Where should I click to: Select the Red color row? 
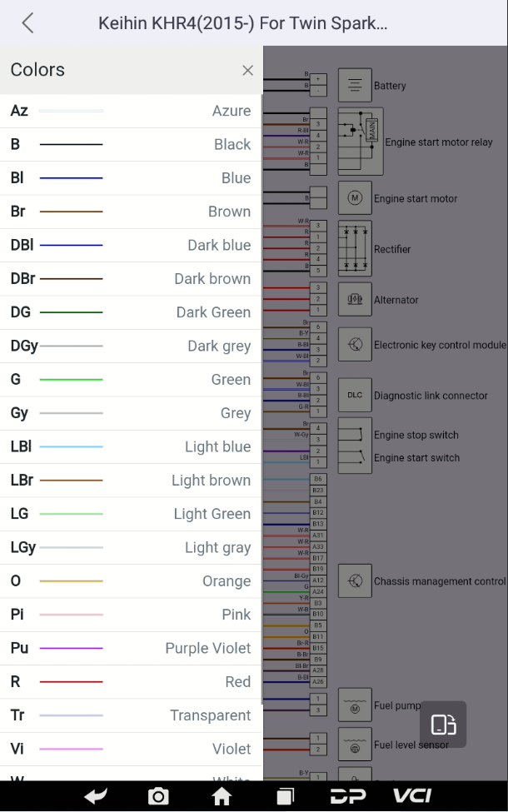pyautogui.click(x=131, y=682)
